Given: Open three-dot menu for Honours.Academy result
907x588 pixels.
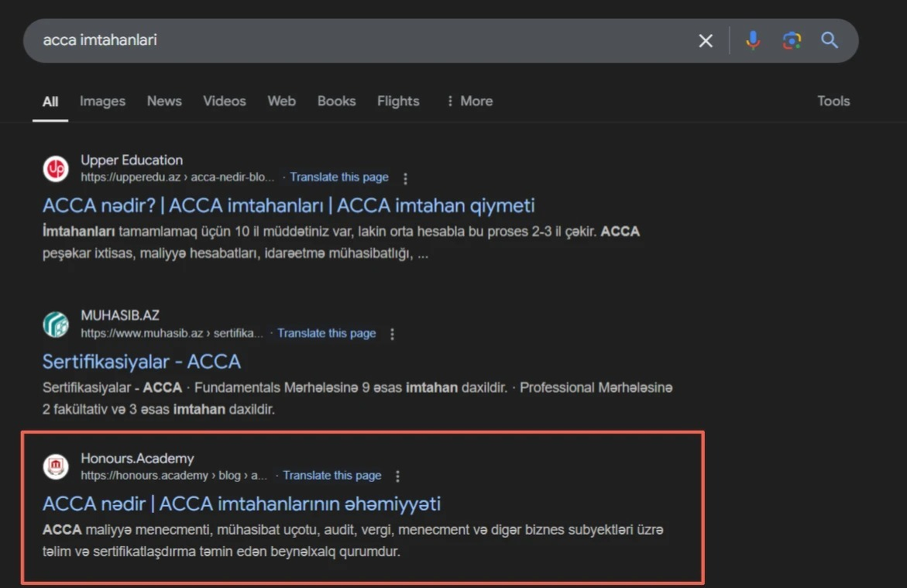Looking at the screenshot, I should (398, 476).
